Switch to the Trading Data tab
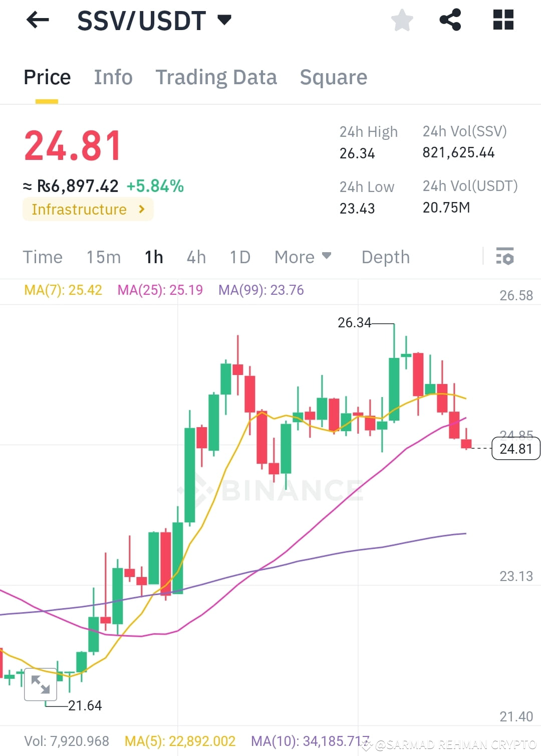541x756 pixels. pos(216,77)
